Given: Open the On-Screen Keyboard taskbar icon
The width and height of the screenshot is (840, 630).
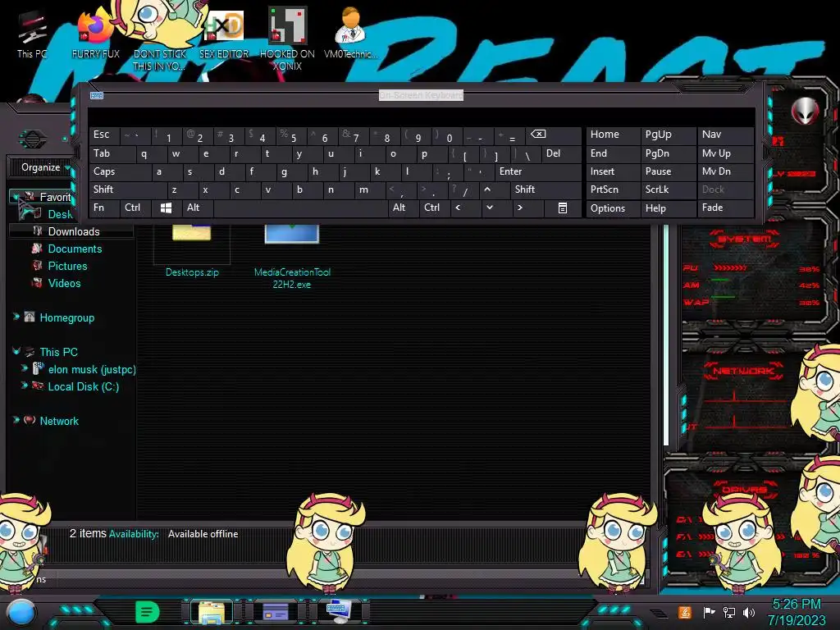Looking at the screenshot, I should [x=339, y=612].
